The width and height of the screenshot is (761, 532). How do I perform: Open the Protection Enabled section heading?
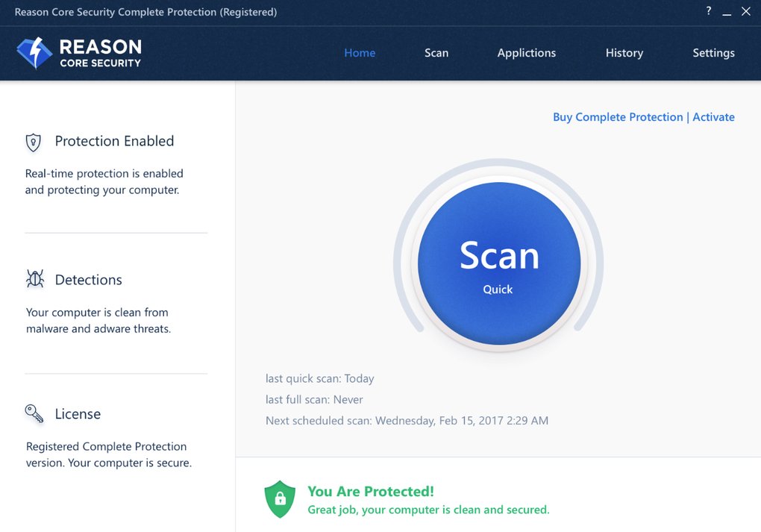(114, 141)
